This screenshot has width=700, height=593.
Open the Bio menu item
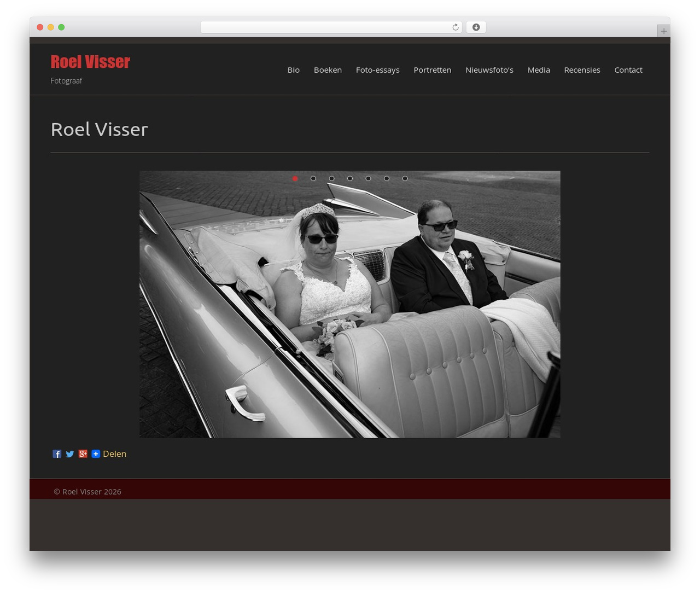click(x=294, y=70)
